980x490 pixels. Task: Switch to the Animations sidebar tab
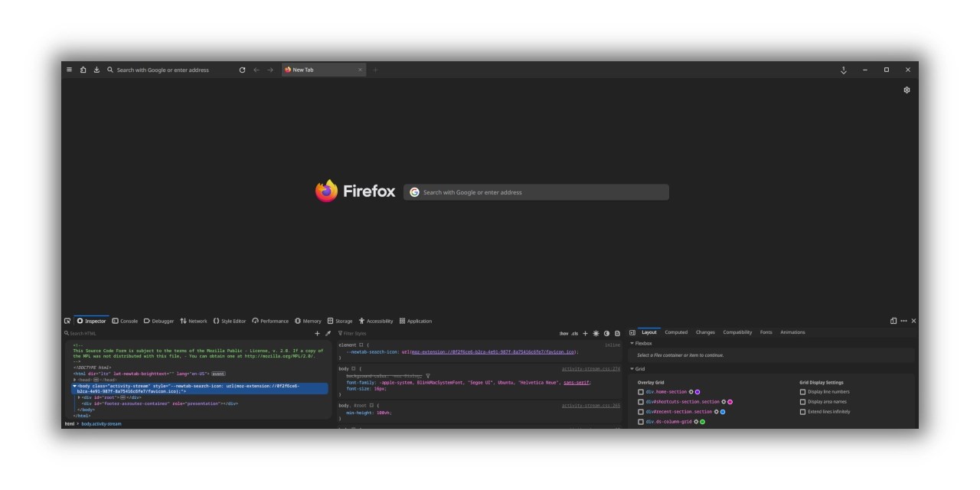(x=792, y=332)
